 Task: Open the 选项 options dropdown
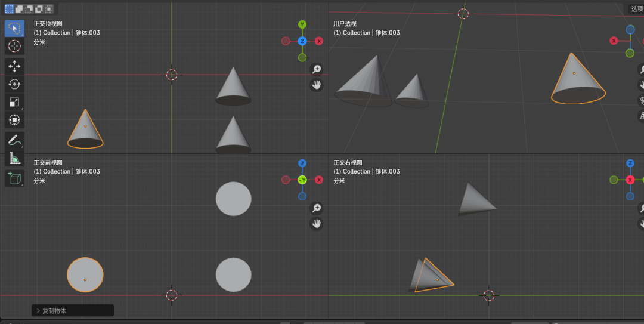pyautogui.click(x=636, y=8)
